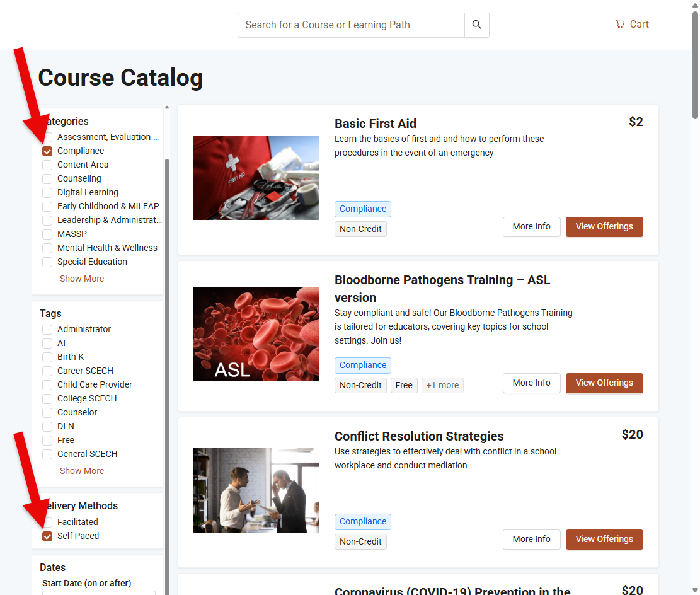700x595 pixels.
Task: Click the ASL blood cells thumbnail
Action: 256,334
